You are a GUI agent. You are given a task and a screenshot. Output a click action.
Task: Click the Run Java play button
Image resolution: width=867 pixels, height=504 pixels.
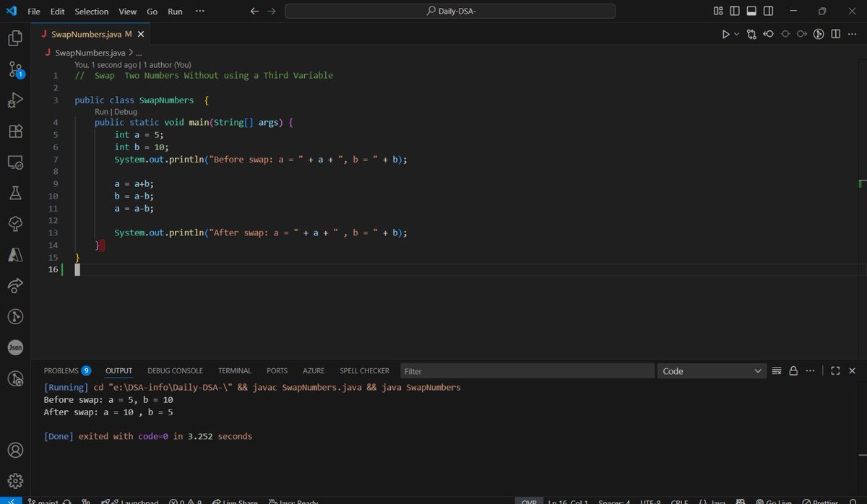[x=726, y=34]
